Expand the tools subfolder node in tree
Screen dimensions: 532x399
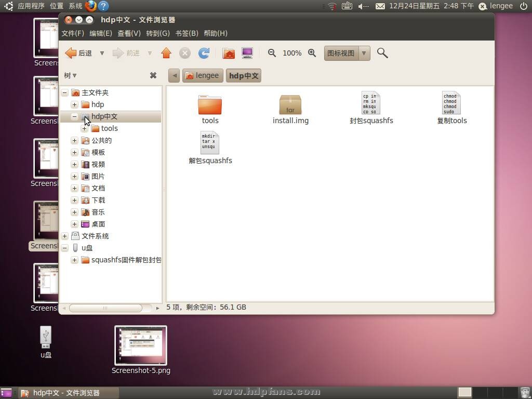[x=85, y=129]
